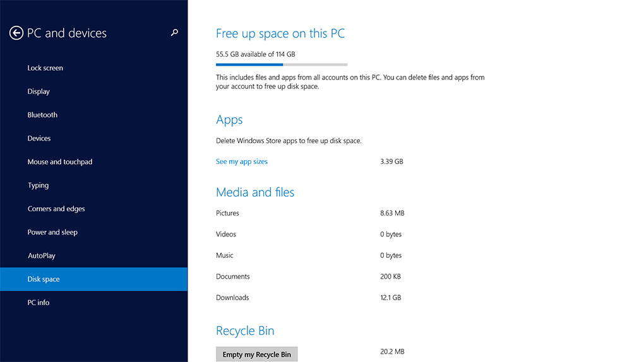Click the Disk space item

point(44,279)
